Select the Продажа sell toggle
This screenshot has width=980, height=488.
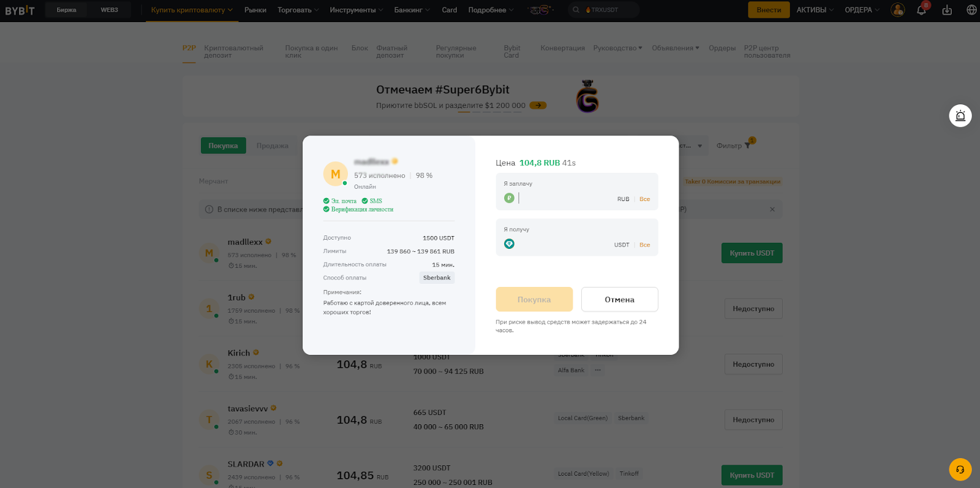click(273, 145)
